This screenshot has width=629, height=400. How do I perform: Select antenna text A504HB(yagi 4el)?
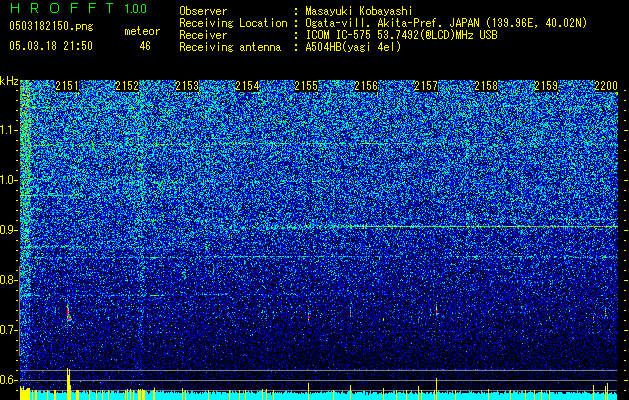click(353, 47)
